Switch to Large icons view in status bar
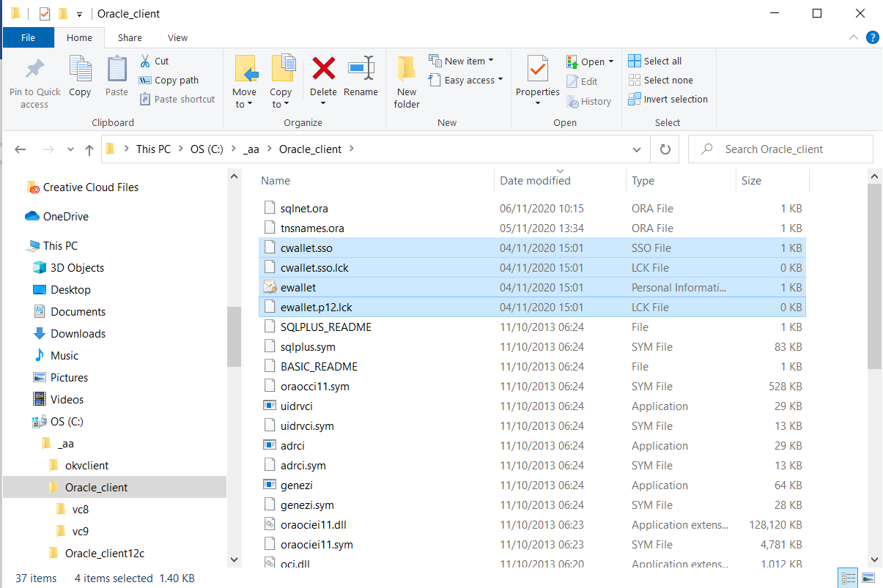883x588 pixels. pyautogui.click(x=868, y=578)
